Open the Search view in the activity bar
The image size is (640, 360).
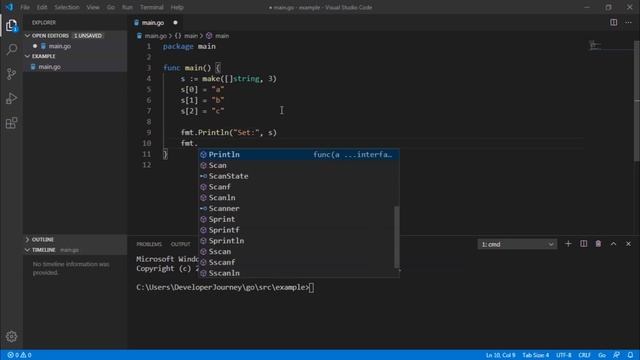coord(11,49)
